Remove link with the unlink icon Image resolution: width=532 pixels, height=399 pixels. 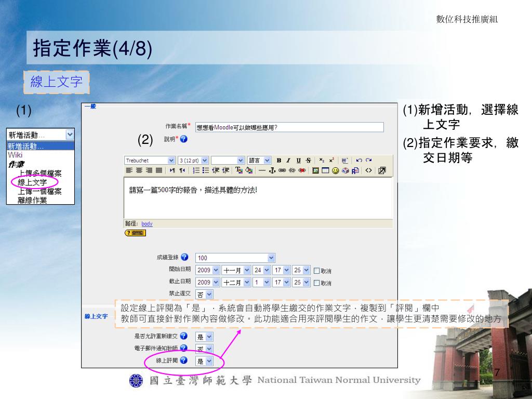coord(292,170)
